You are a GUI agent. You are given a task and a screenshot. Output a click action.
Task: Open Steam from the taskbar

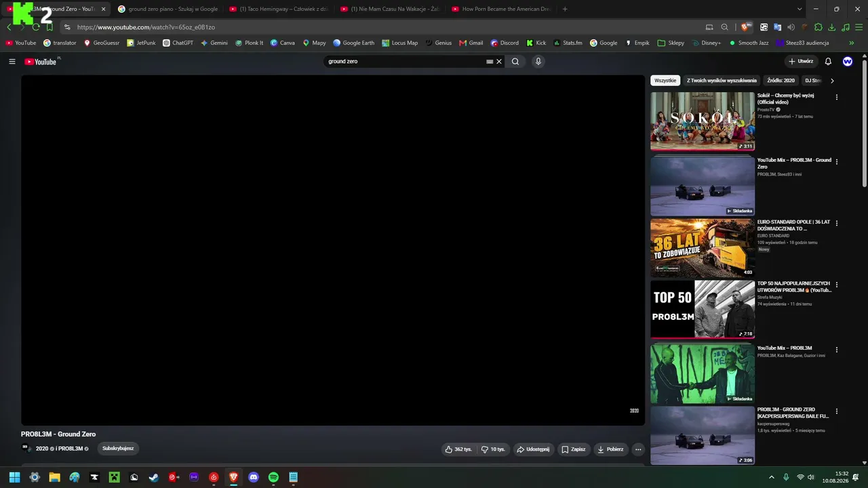(x=154, y=477)
